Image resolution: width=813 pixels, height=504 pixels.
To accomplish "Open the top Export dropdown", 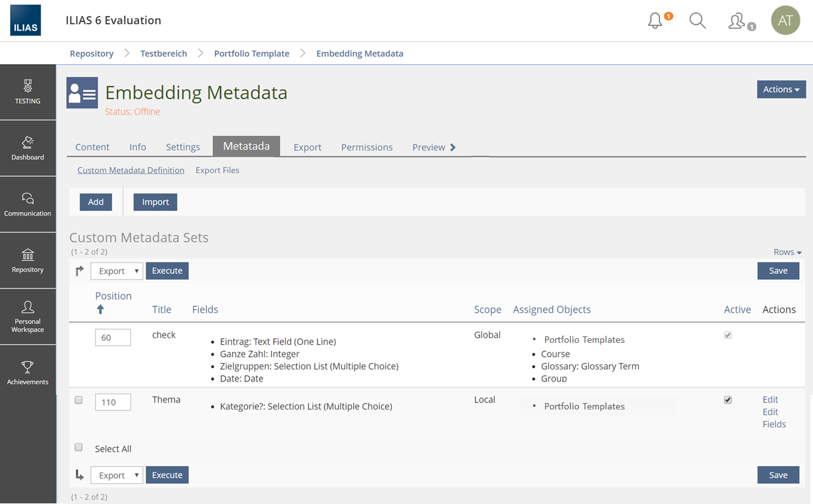I will click(117, 271).
